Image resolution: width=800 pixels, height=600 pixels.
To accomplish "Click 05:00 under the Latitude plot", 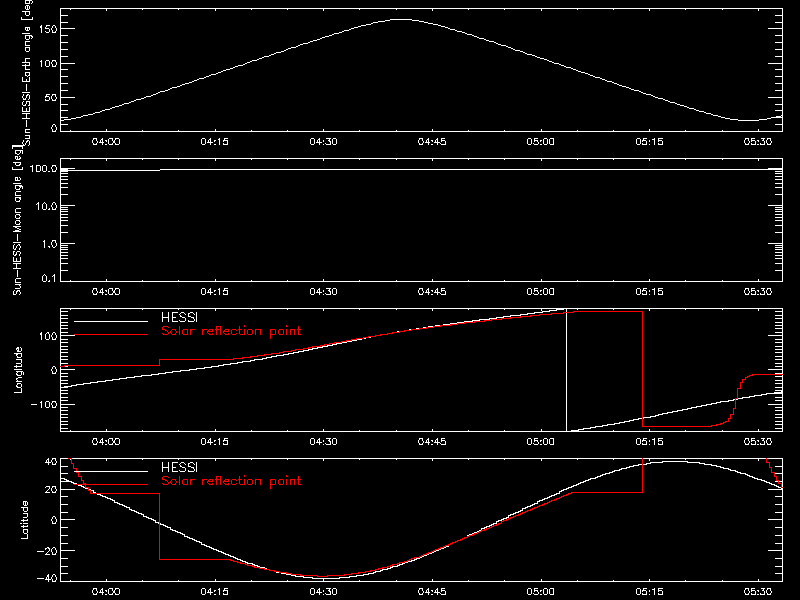I will (x=541, y=592).
